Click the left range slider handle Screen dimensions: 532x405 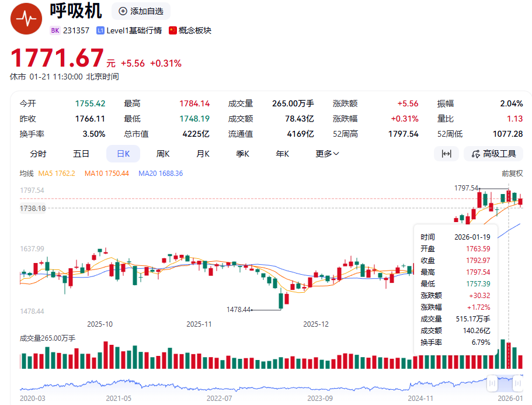[492, 383]
